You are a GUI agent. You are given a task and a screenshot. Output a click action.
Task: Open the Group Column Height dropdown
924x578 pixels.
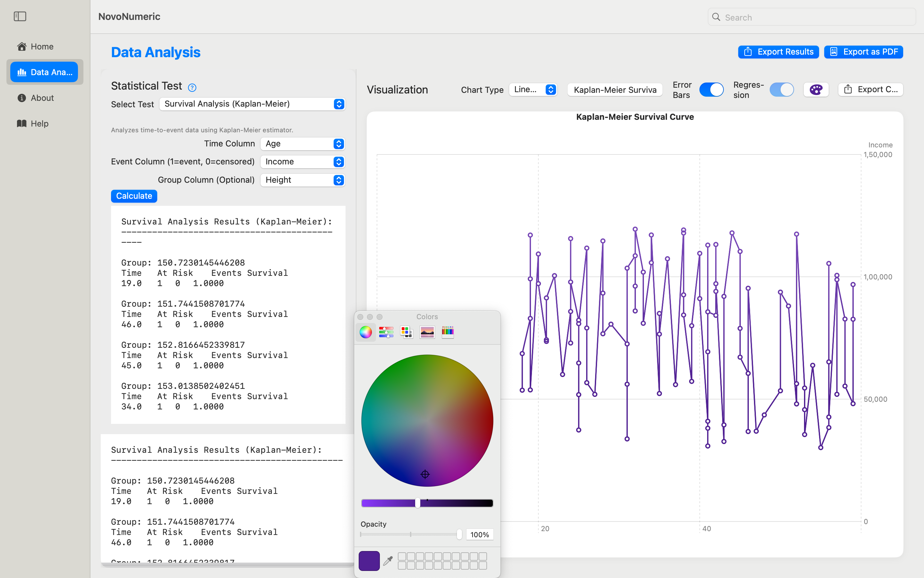click(303, 180)
